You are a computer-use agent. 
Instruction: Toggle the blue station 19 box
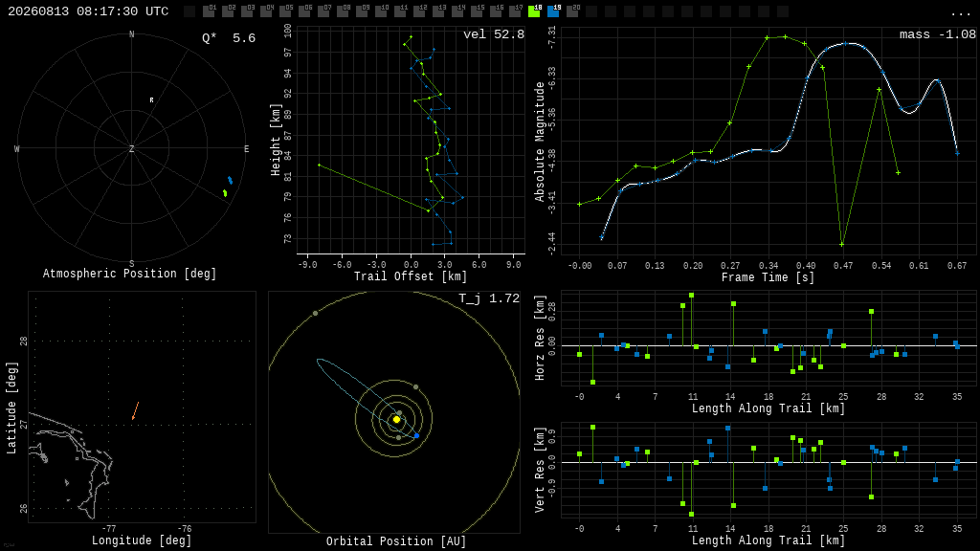tap(554, 11)
